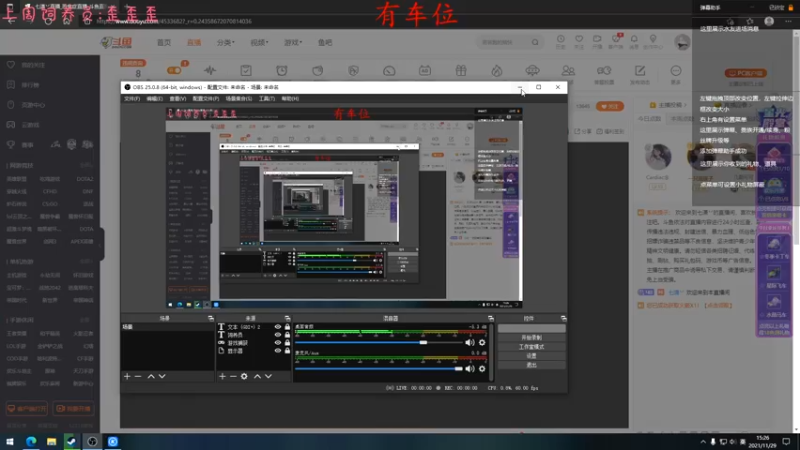800x450 pixels.
Task: Click the alarm clock icon in Douyu toolbar
Action: [282, 71]
